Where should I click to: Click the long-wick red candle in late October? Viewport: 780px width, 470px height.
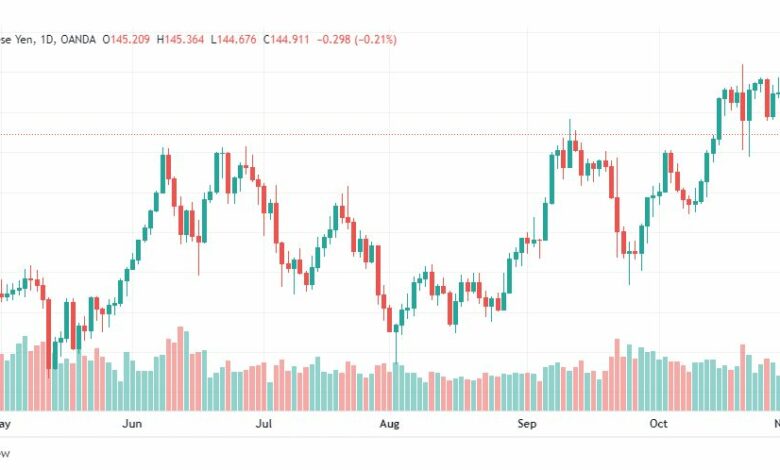(743, 106)
